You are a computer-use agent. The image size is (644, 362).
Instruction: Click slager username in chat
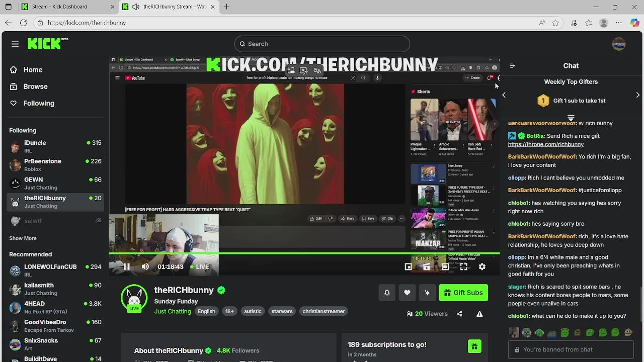point(517,287)
